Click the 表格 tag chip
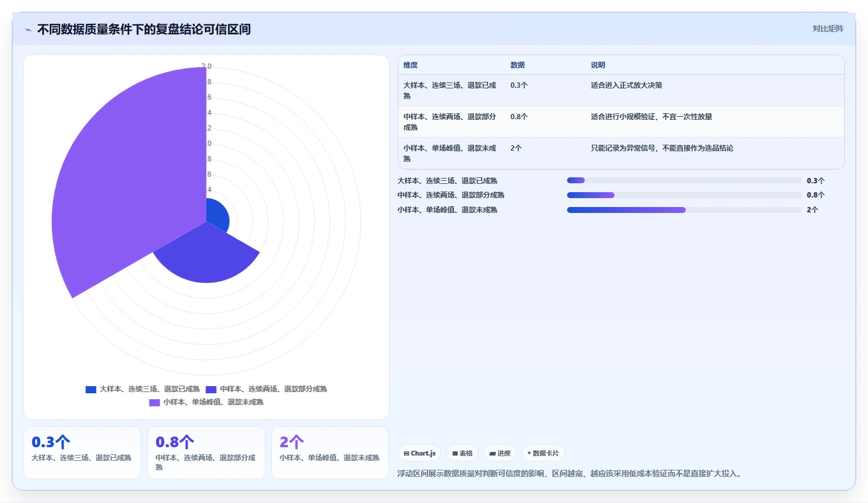Image resolution: width=868 pixels, height=503 pixels. [x=462, y=453]
